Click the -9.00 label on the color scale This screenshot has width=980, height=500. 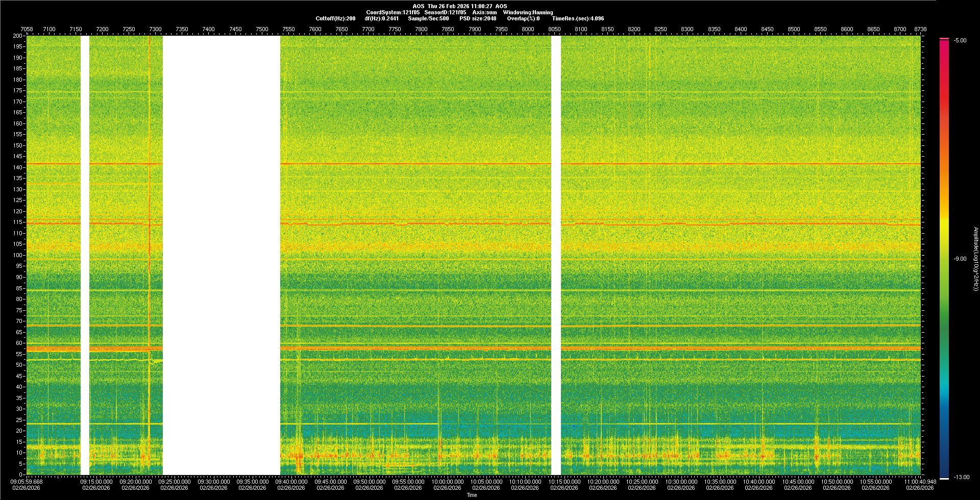click(x=960, y=259)
